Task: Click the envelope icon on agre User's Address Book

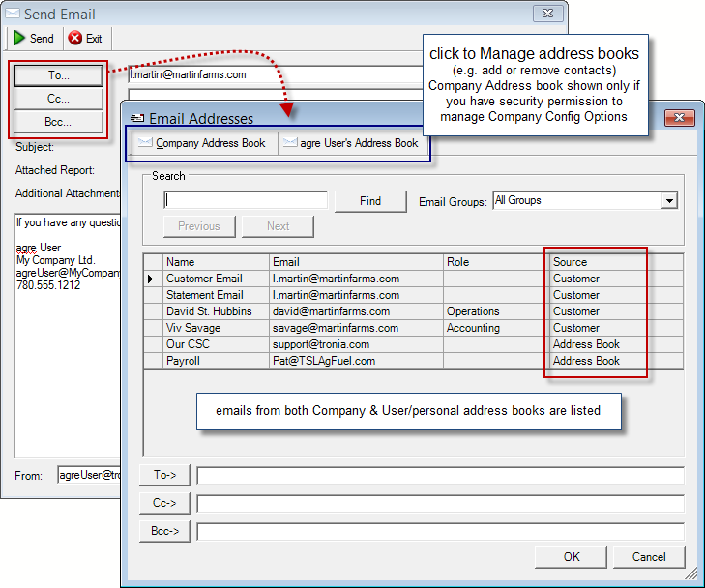Action: 290,142
